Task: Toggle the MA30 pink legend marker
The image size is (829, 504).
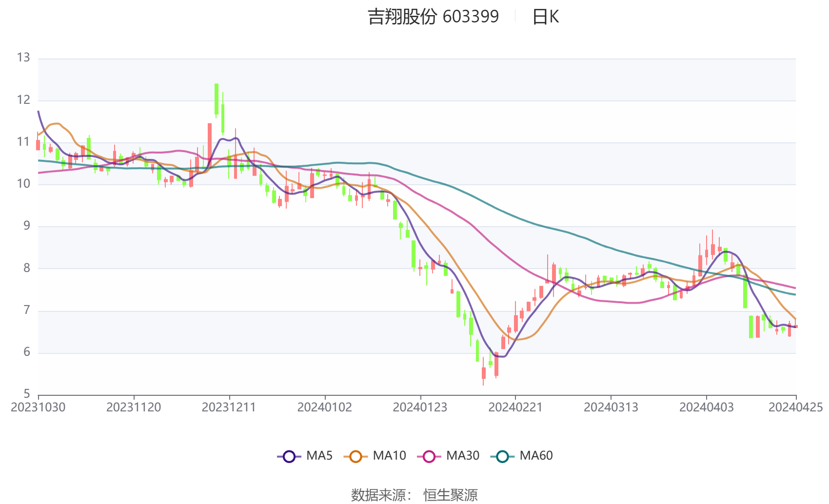Action: [x=429, y=456]
